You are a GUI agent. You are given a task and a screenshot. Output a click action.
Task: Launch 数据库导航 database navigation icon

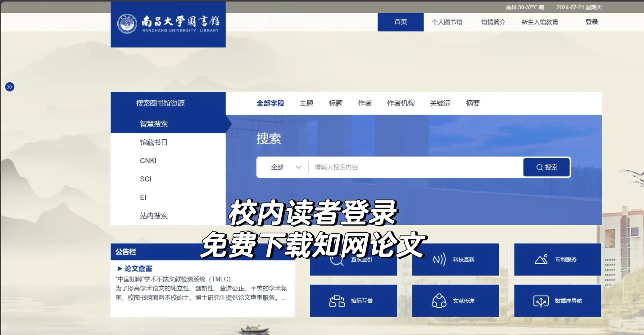557,301
